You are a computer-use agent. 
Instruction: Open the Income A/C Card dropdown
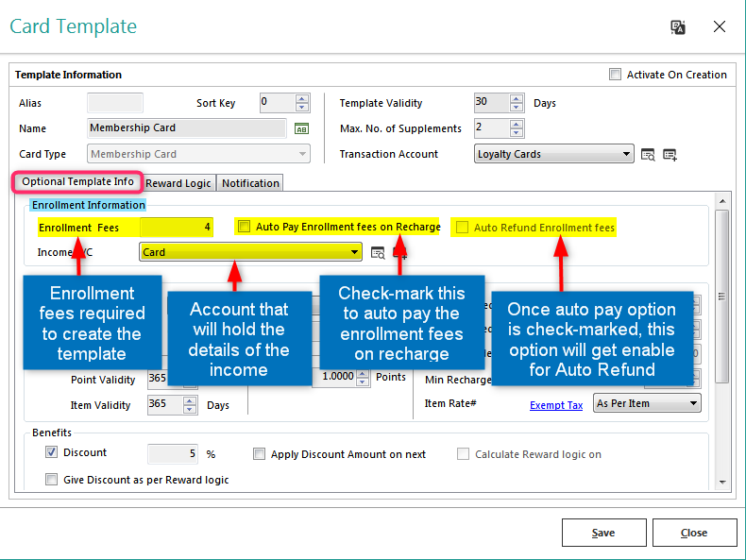[250, 252]
